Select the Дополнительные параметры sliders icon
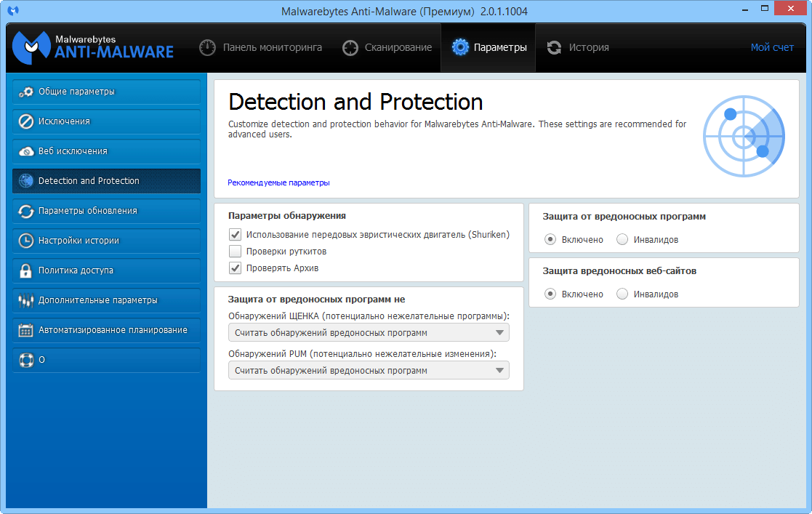 point(25,300)
